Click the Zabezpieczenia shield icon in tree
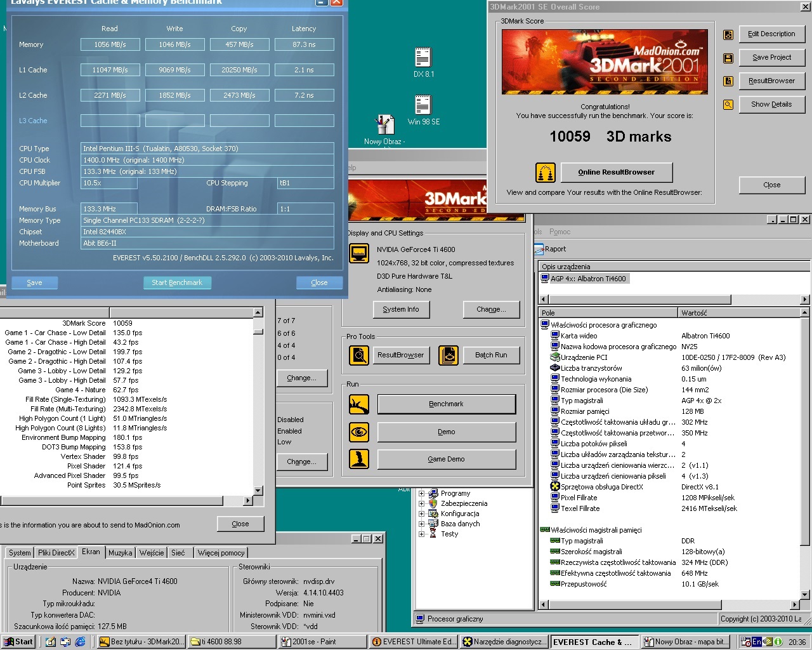 pyautogui.click(x=433, y=503)
